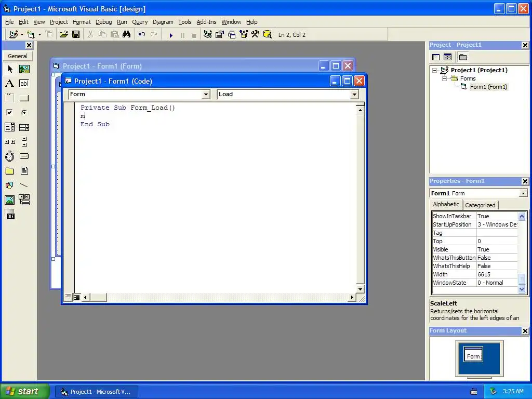Select the Label control tool
Screen dimensions: 532x399
[x=10, y=84]
